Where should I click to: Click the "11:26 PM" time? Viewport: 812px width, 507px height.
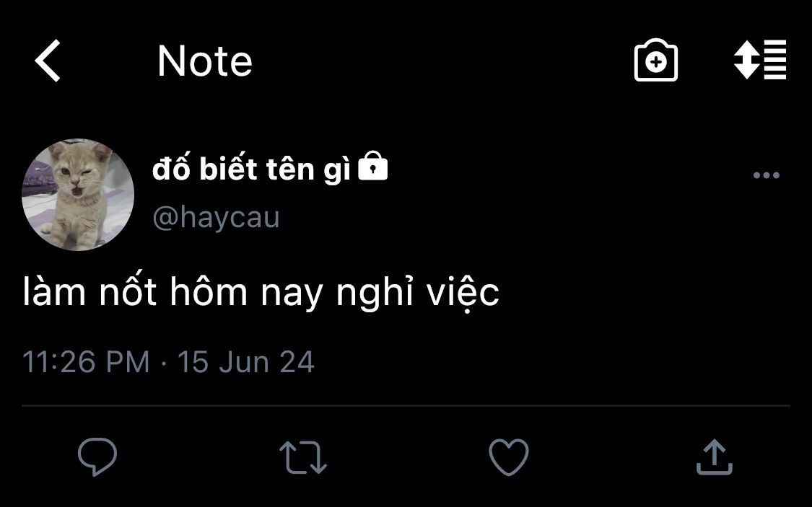(x=86, y=361)
